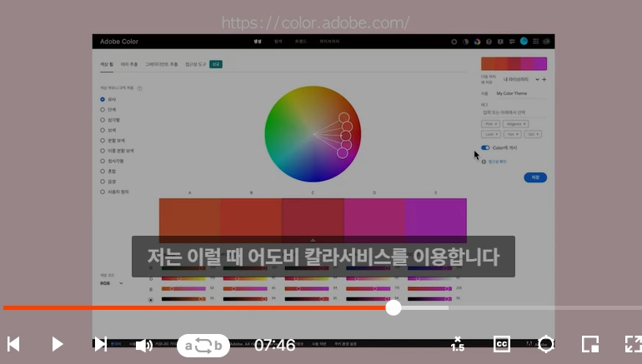Add the Pink tag chip

click(x=490, y=124)
